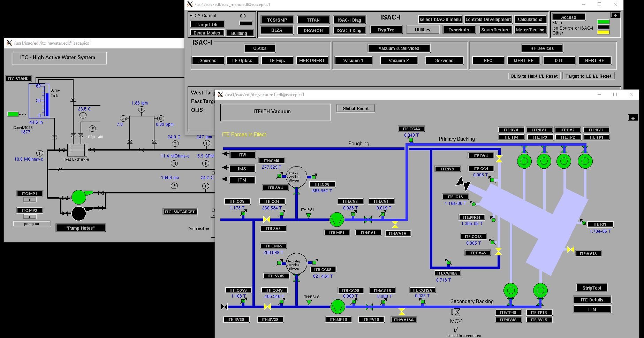Open the DRAGON menu button

[313, 30]
